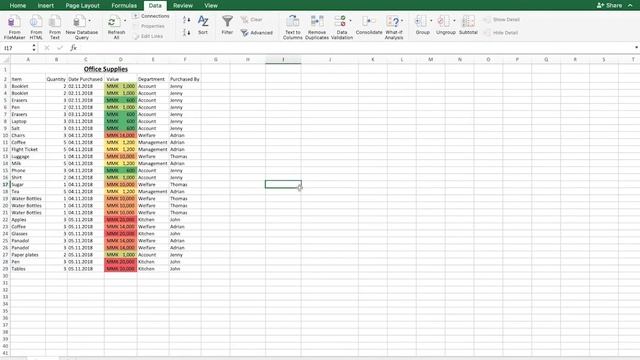Click the formula bar input
The image size is (640, 360).
[355, 48]
